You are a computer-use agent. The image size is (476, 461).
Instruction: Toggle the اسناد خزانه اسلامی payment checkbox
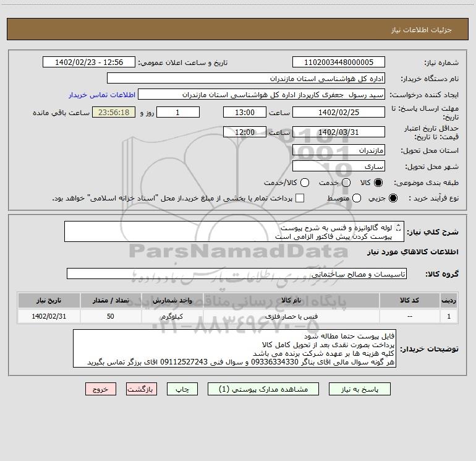pos(300,198)
